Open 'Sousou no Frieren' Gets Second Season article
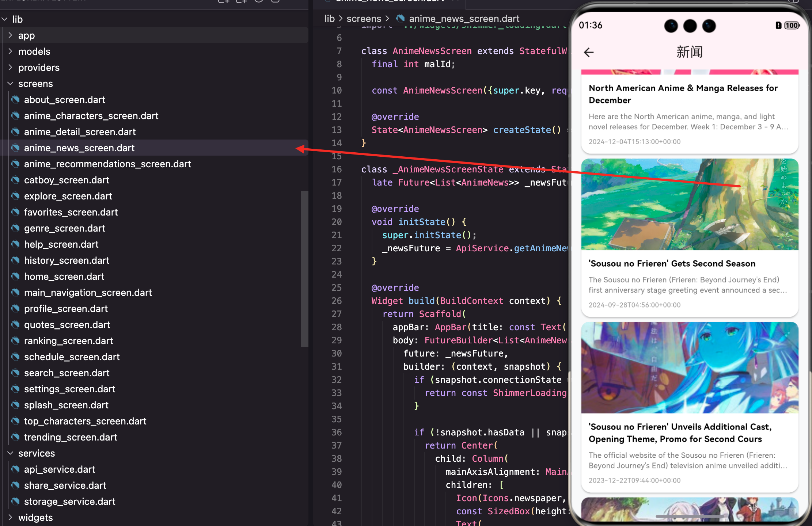The width and height of the screenshot is (812, 526). tap(672, 263)
